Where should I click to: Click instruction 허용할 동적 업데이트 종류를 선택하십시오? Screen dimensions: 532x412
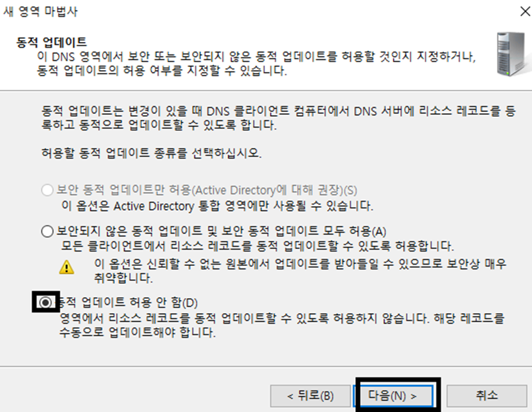152,153
